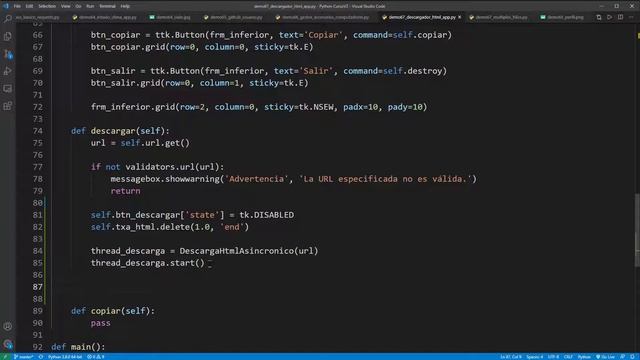Change language mode via Python status item
640x360 pixels.
coord(584,357)
